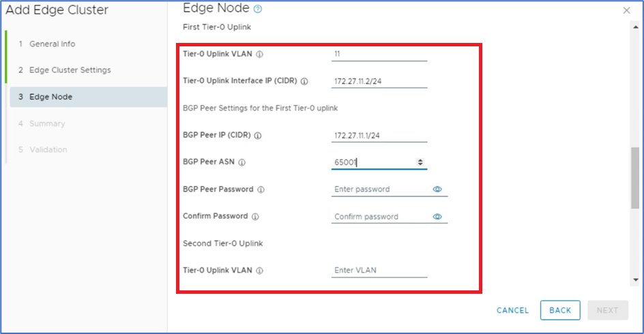Click info icon next to BGP Peer ASN
This screenshot has height=334, width=644.
[x=241, y=162]
